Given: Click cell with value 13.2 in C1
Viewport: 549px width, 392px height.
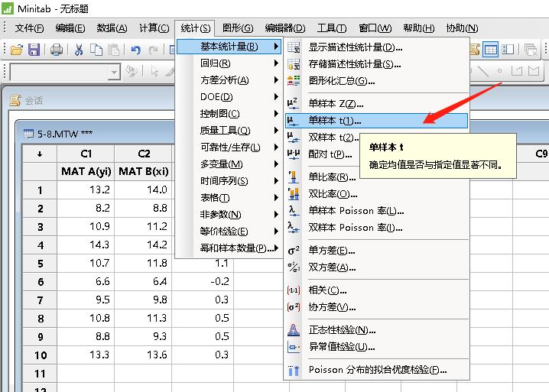Looking at the screenshot, I should coord(86,190).
